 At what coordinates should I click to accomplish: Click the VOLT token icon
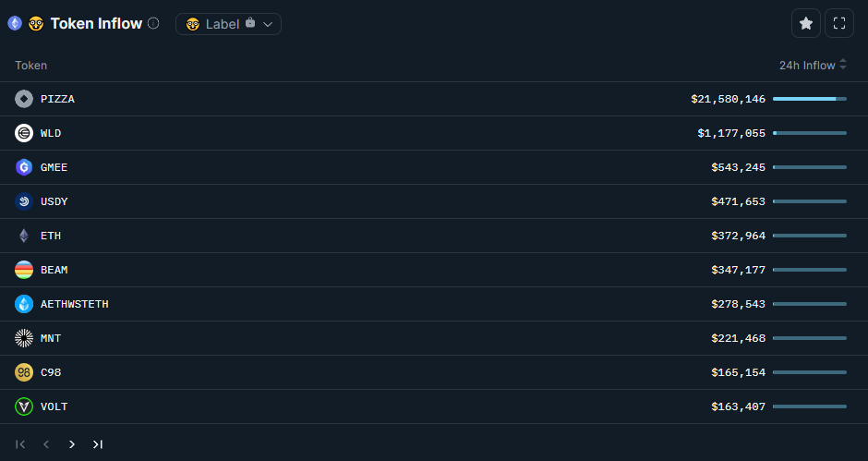click(24, 406)
